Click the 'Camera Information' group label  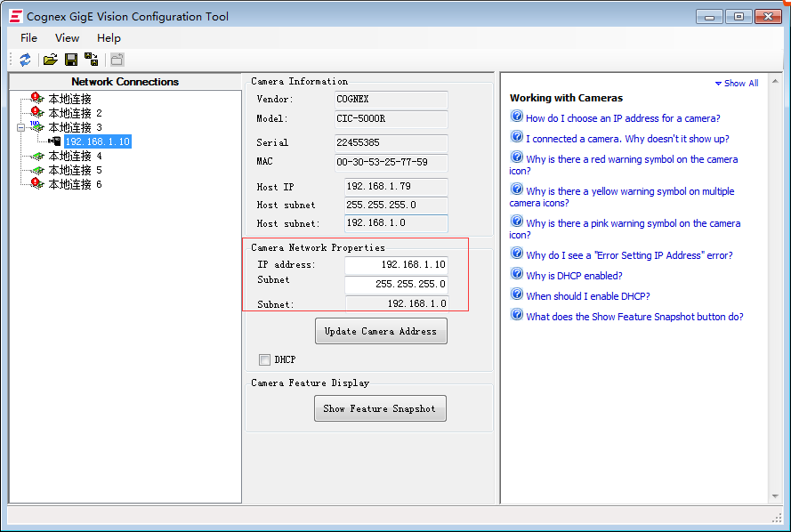(299, 81)
